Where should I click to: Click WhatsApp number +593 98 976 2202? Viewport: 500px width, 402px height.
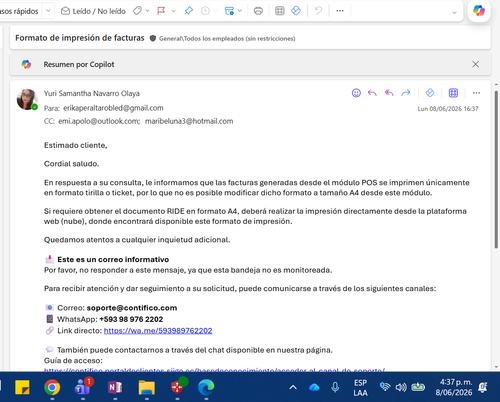click(131, 319)
